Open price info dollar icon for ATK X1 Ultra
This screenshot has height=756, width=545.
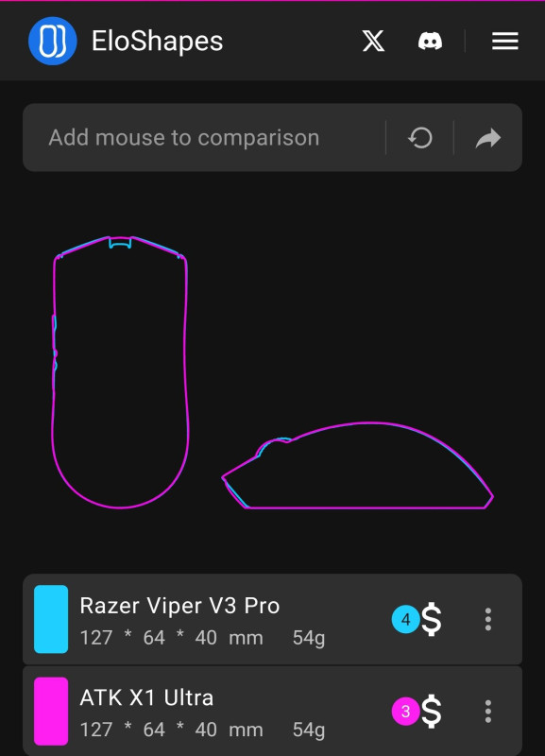(x=432, y=712)
